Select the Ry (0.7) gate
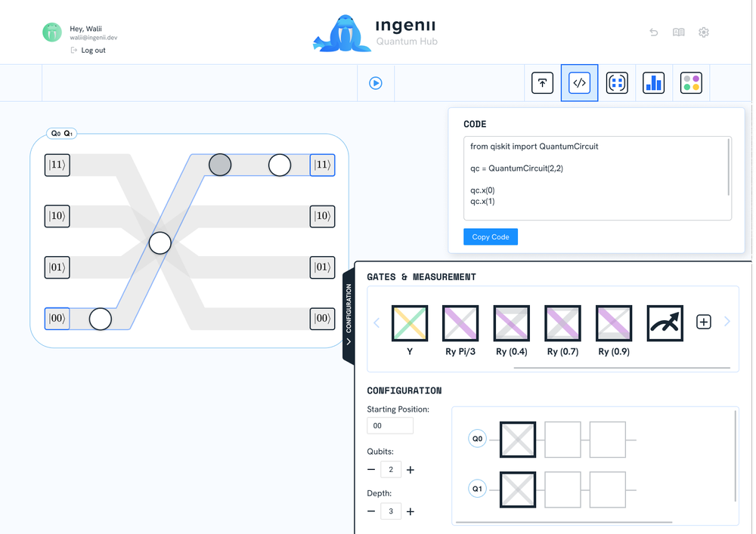The image size is (756, 534). click(x=562, y=323)
